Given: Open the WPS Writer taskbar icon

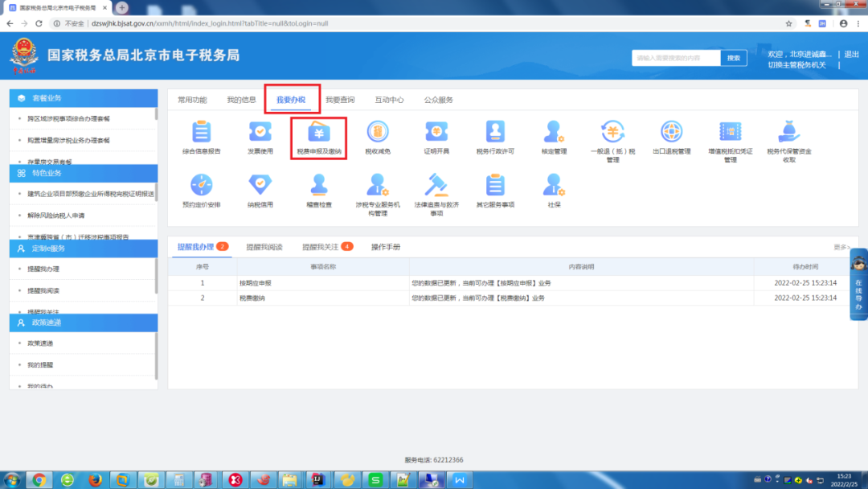Looking at the screenshot, I should click(460, 479).
